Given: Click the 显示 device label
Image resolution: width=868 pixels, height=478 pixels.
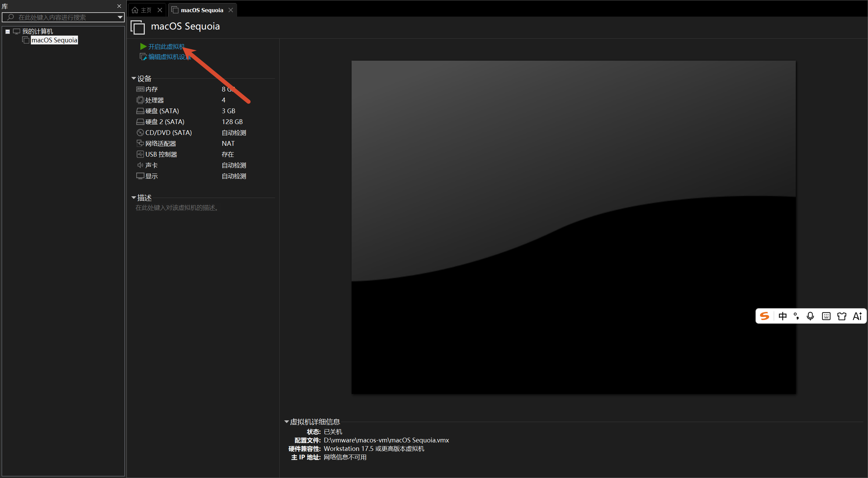Looking at the screenshot, I should click(152, 176).
